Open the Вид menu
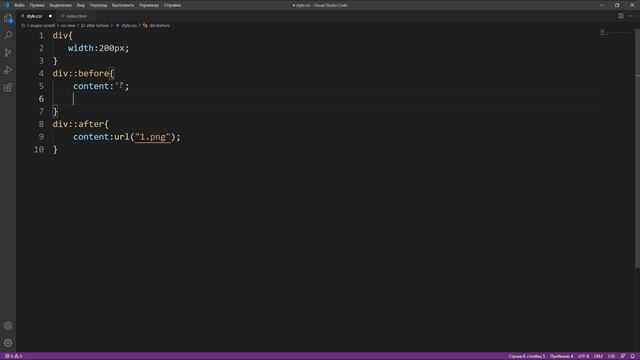Screen dimensions: 640x360 [81, 5]
